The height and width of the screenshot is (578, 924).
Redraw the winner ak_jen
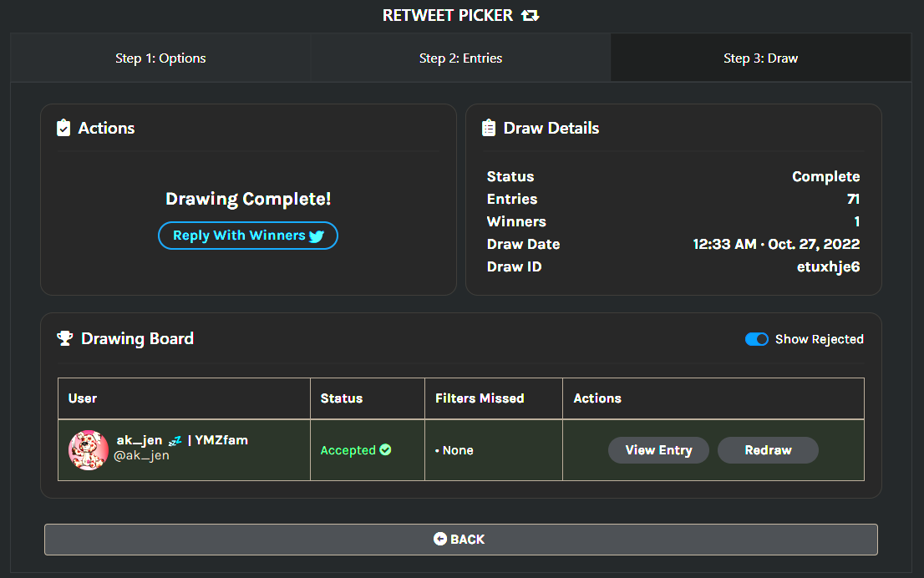pyautogui.click(x=768, y=450)
